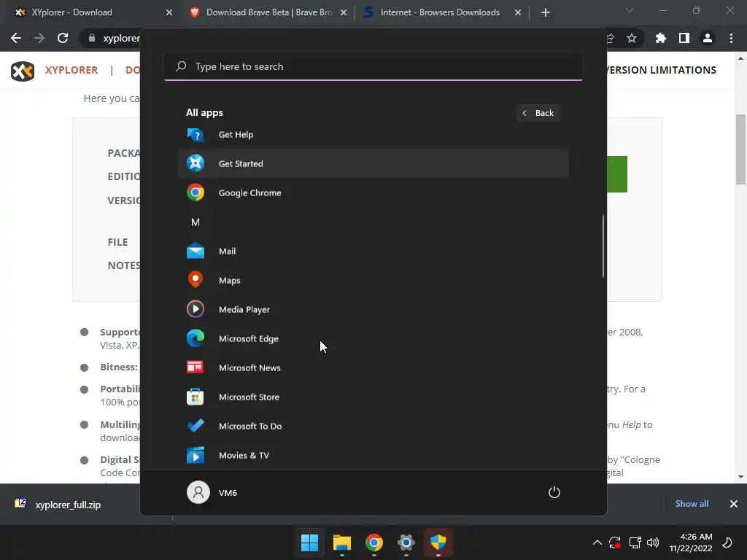Image resolution: width=747 pixels, height=560 pixels.
Task: Open notification center moon icon
Action: point(727,542)
